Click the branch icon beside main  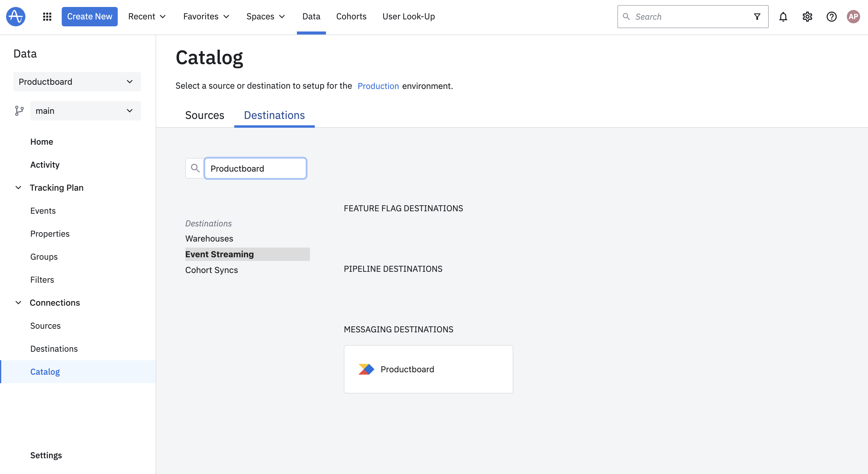pyautogui.click(x=19, y=111)
